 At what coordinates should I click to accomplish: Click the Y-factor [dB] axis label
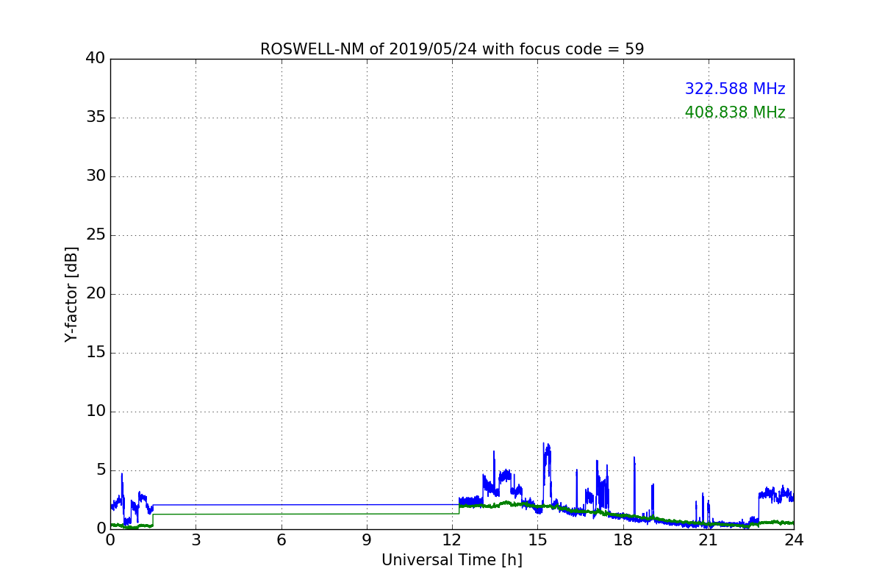(x=71, y=294)
